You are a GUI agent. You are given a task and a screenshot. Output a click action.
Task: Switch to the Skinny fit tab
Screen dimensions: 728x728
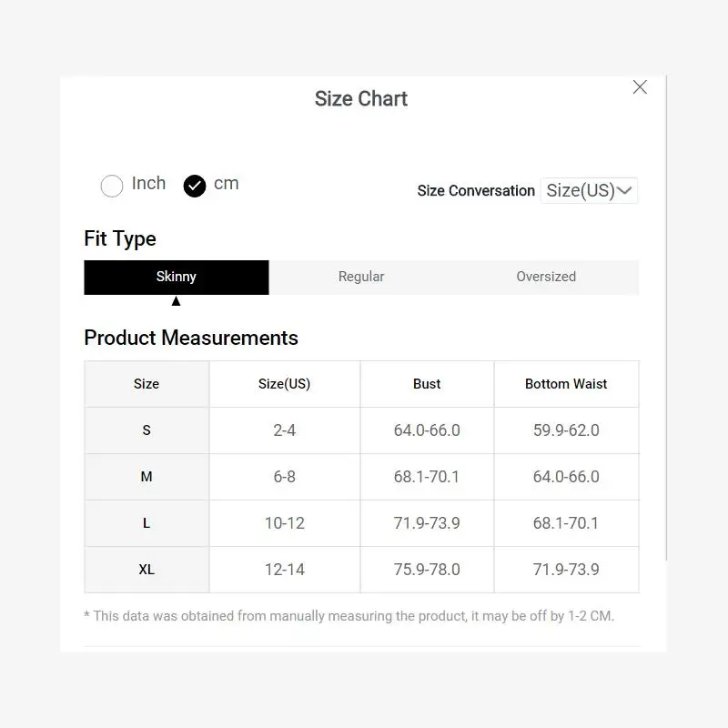[x=177, y=277]
